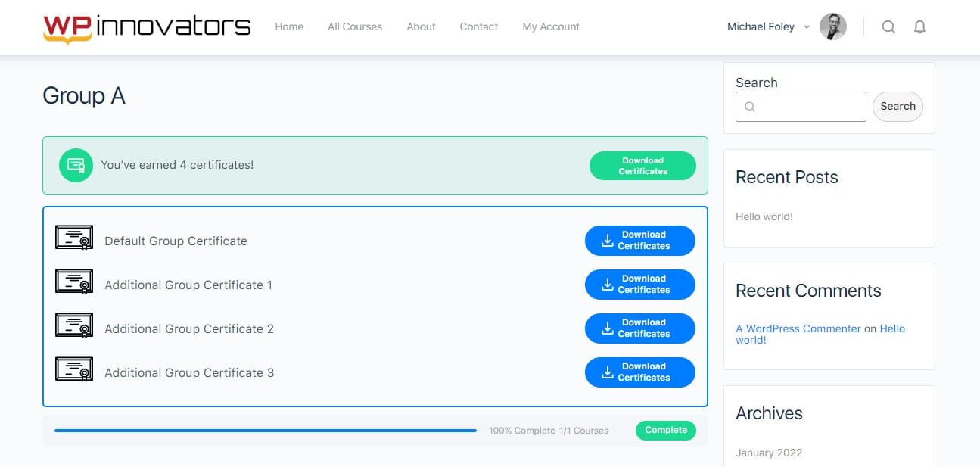Screen dimensions: 980x467
Task: Open the Hello world! comment link
Action: (x=820, y=335)
